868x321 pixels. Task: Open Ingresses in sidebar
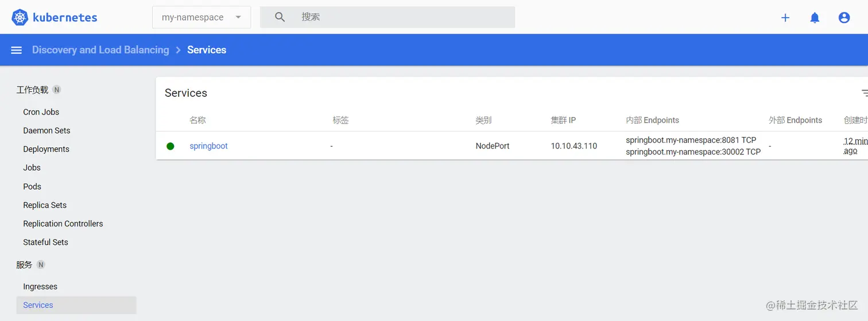[40, 287]
